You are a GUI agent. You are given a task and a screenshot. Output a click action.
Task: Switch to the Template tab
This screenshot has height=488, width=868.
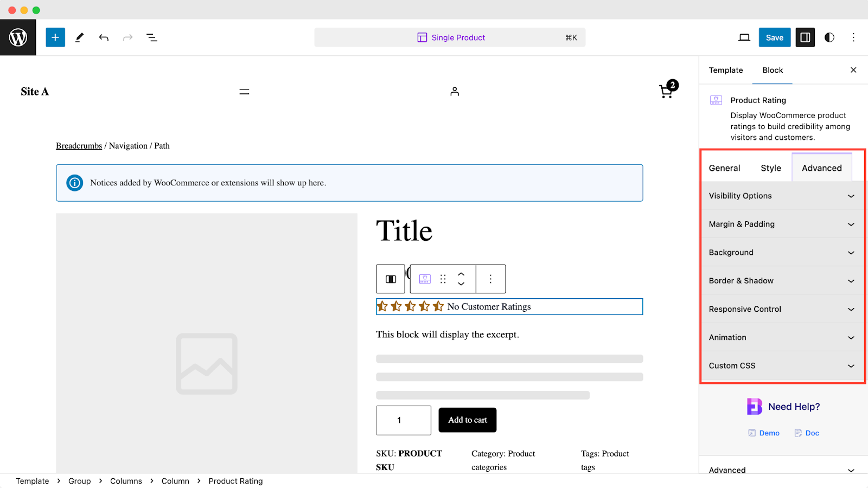[726, 70]
